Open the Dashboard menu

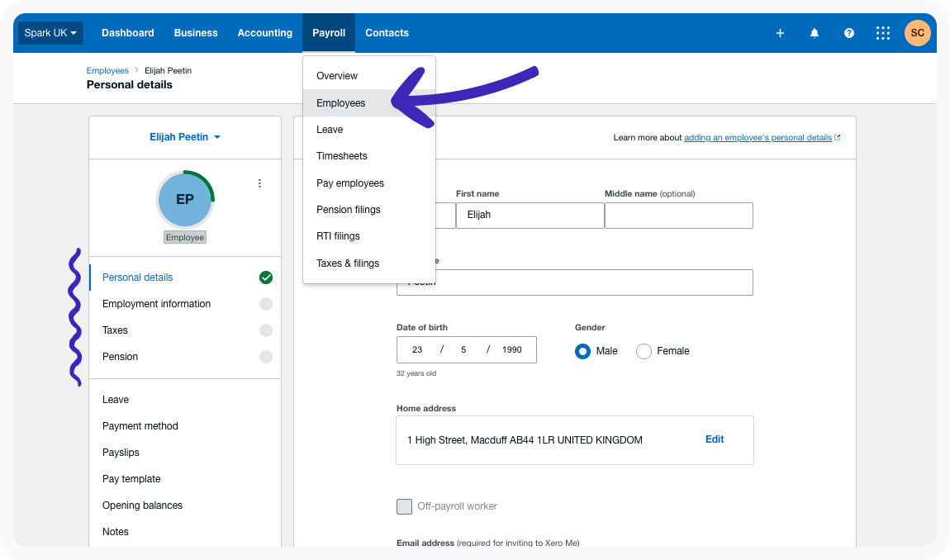pos(128,33)
